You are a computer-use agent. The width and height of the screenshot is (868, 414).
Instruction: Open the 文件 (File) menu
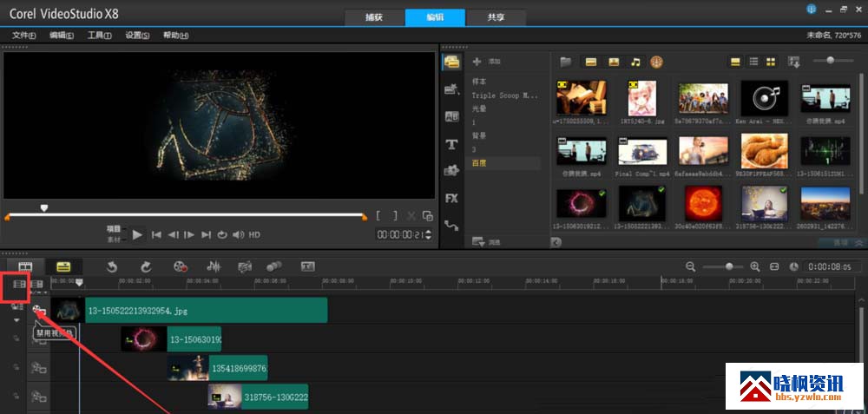pos(23,36)
